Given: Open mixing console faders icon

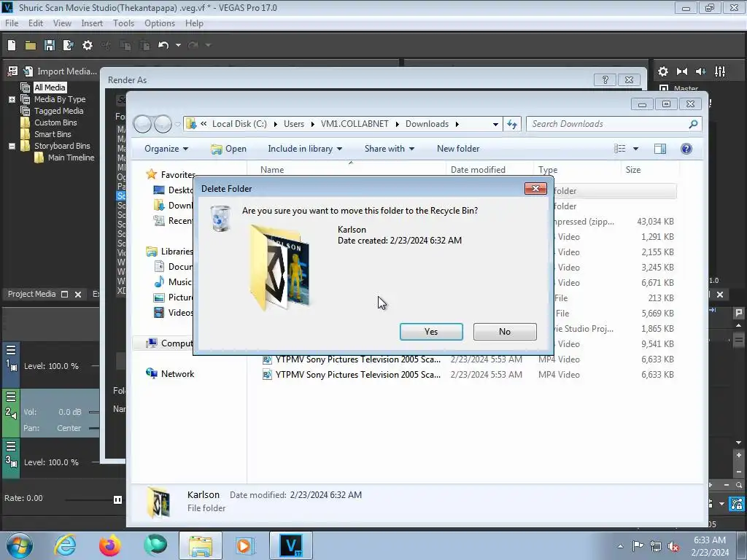Looking at the screenshot, I should tap(720, 71).
